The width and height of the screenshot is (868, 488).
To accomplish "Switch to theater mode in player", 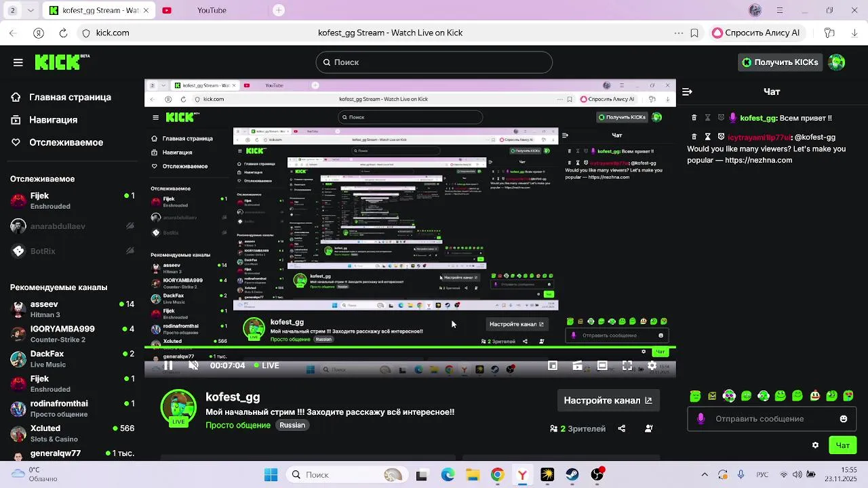I will pos(602,366).
